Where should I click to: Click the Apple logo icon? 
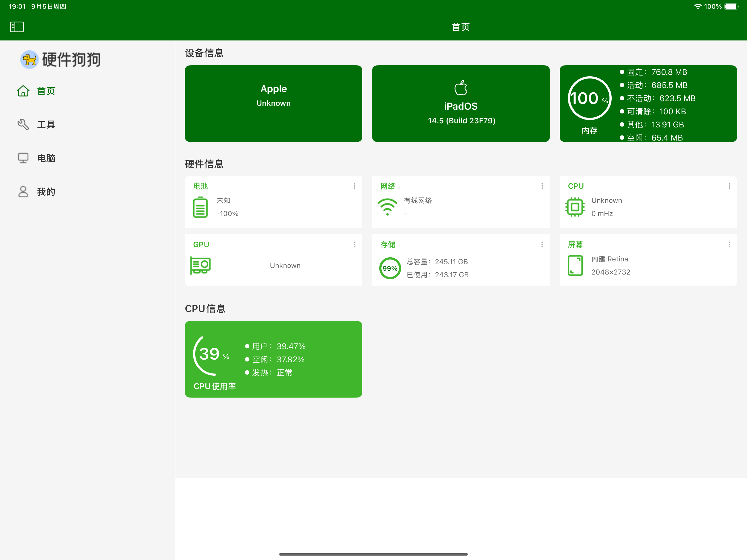point(461,88)
